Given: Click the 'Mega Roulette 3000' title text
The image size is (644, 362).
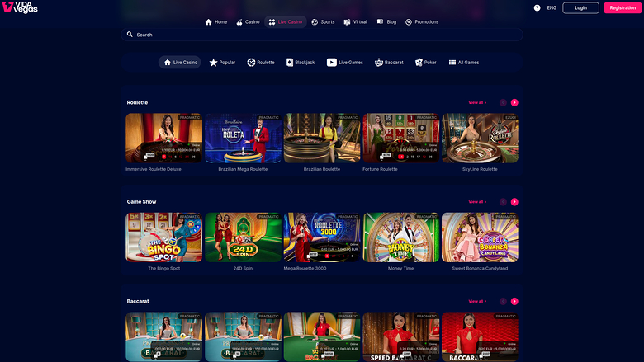Looking at the screenshot, I should pos(305,268).
